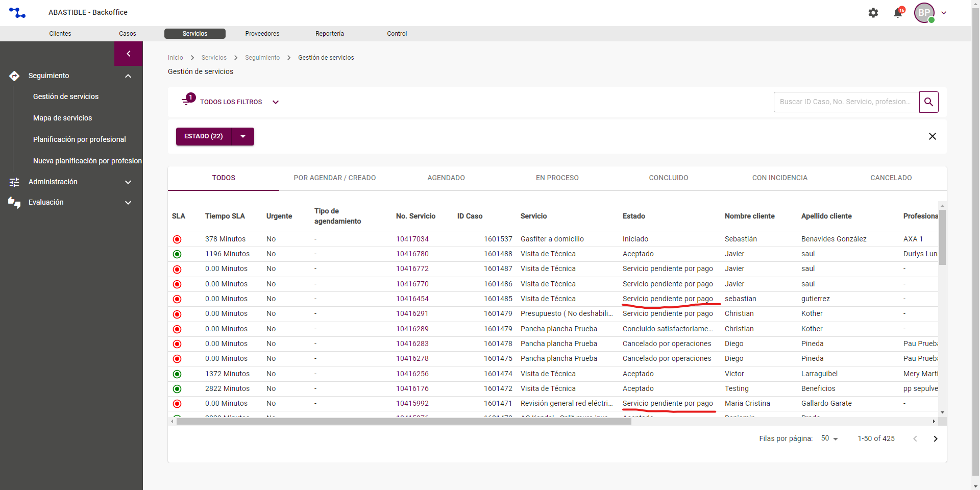
Task: Expand the Administración section
Action: click(128, 182)
